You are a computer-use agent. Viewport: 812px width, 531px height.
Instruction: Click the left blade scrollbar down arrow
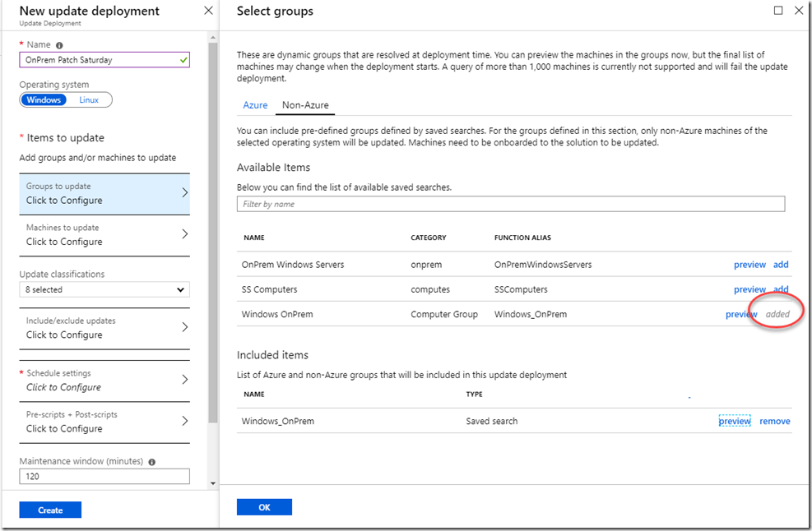point(213,483)
